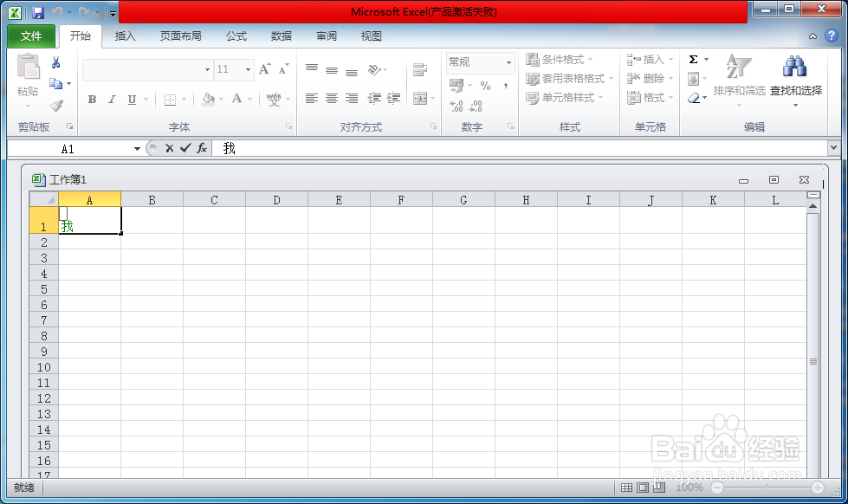
Task: Open the number format 常规 dropdown
Action: click(508, 62)
